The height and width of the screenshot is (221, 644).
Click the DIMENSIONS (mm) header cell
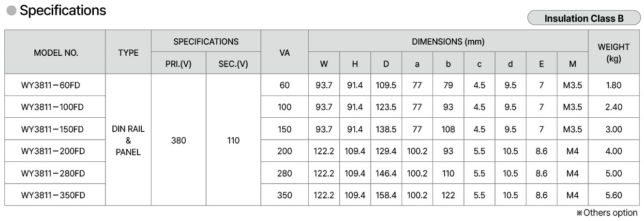[448, 42]
